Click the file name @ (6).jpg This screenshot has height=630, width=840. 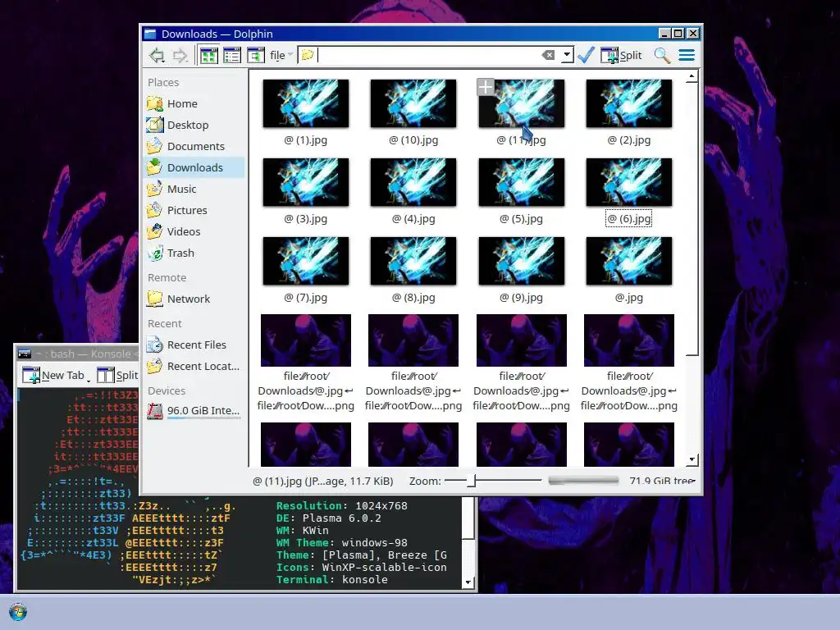(x=629, y=218)
